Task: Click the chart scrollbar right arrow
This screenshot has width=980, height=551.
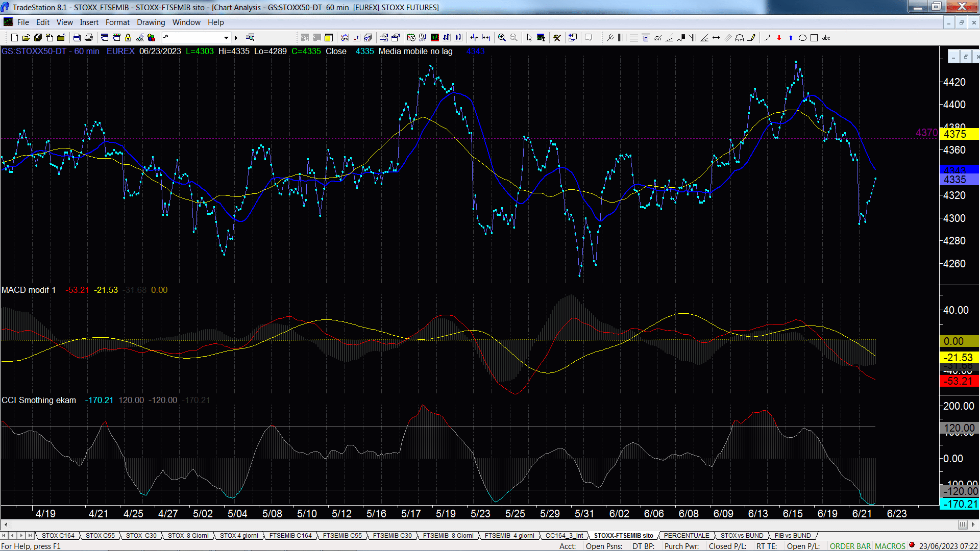Action: click(x=974, y=525)
